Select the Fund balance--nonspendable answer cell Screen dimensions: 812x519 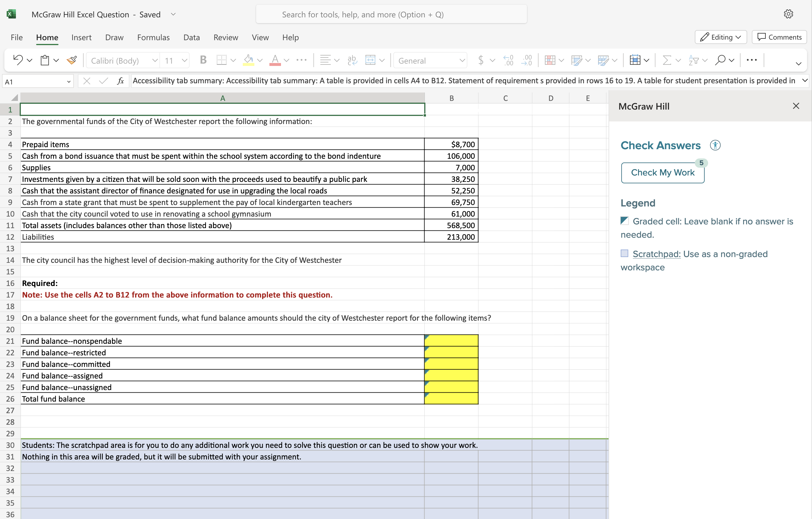click(x=451, y=341)
